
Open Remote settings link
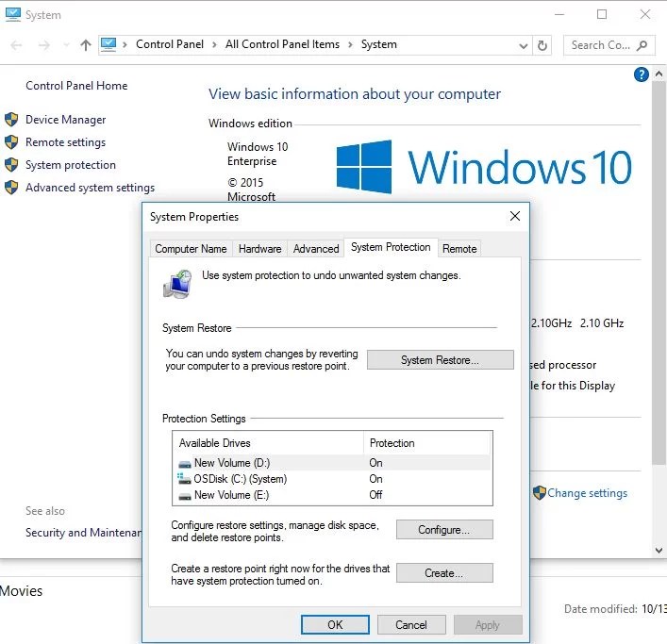(65, 142)
